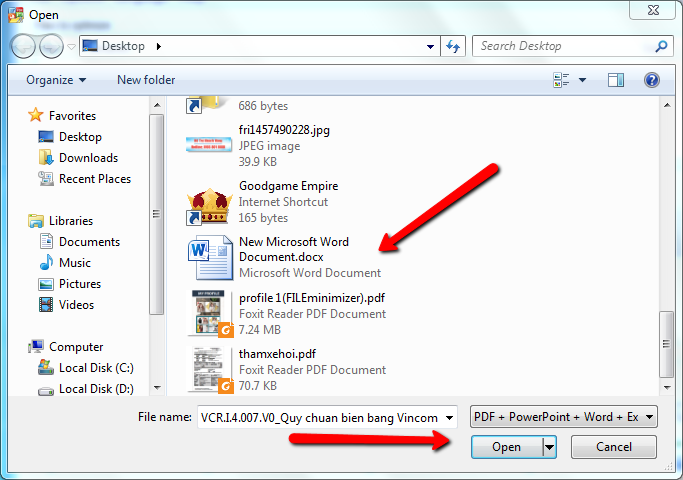The image size is (683, 480).
Task: Open Documents library in sidebar
Action: coord(89,242)
